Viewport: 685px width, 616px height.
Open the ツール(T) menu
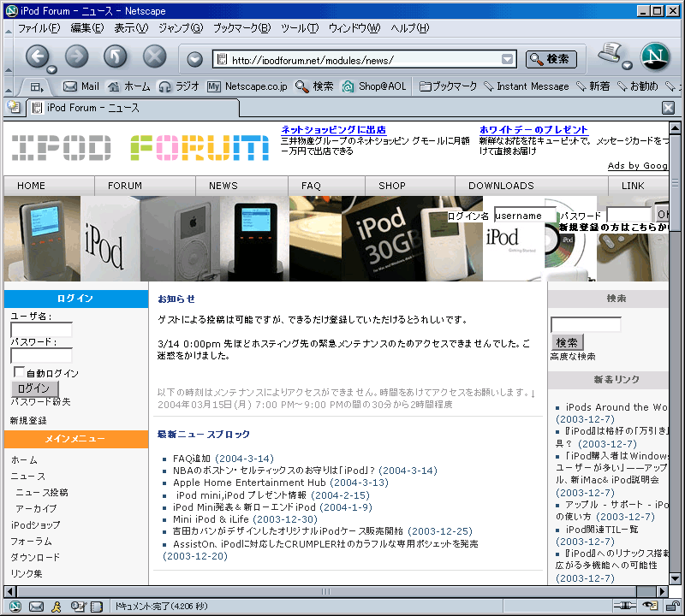click(299, 28)
